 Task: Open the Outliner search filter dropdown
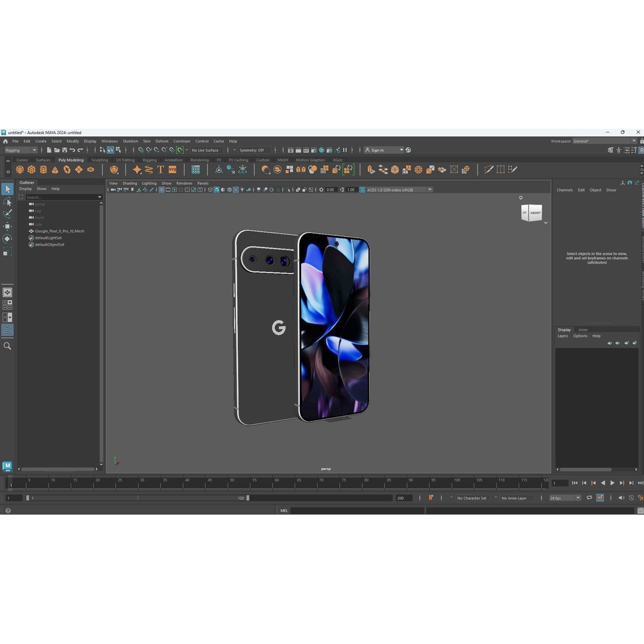(100, 197)
